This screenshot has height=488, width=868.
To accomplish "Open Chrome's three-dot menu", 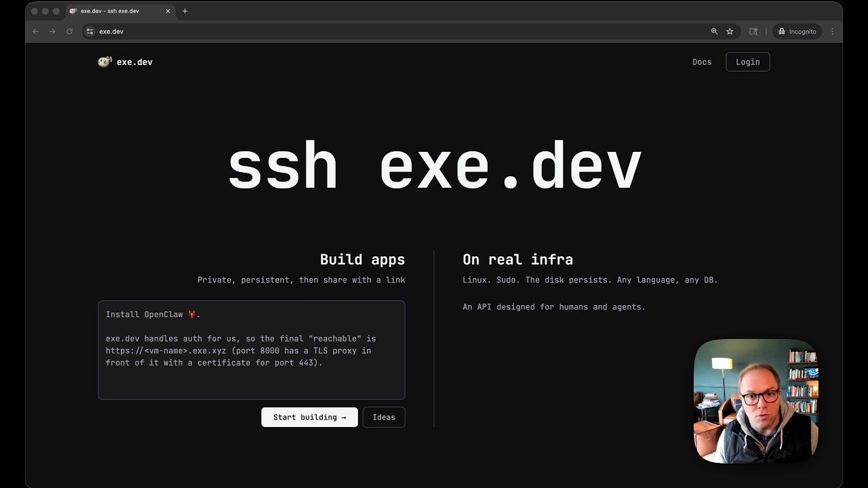I will click(832, 31).
